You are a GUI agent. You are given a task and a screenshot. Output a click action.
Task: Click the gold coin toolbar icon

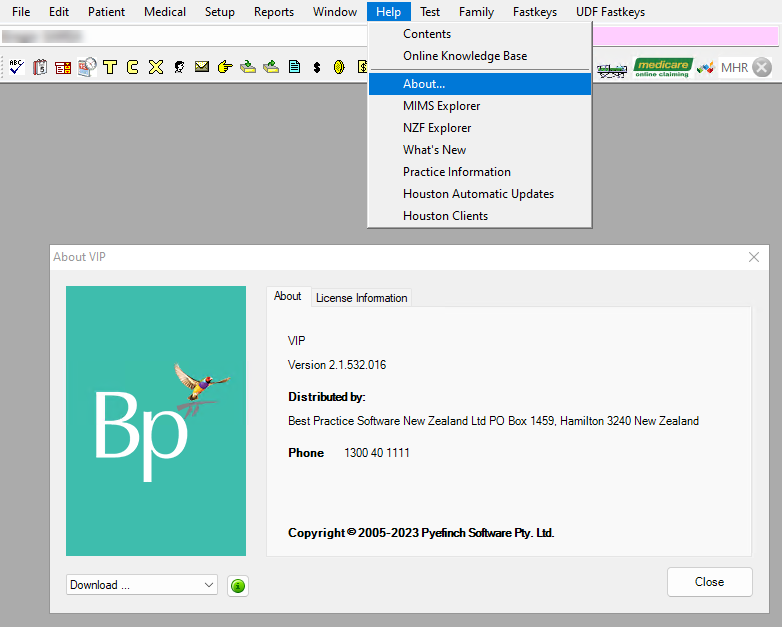point(339,67)
